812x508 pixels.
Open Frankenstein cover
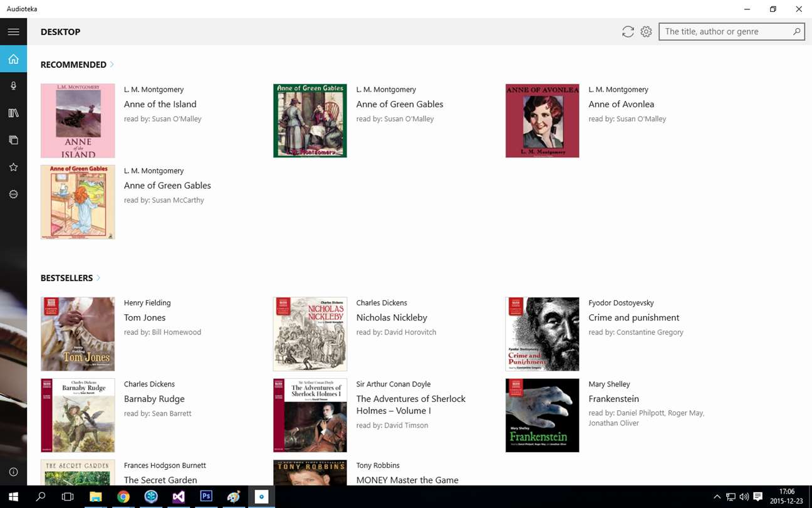(x=543, y=415)
